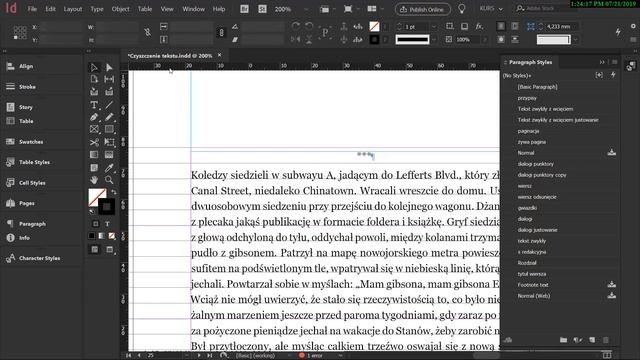Select the Gradient Feather tool
Image resolution: width=640 pixels, height=360 pixels.
tap(109, 155)
